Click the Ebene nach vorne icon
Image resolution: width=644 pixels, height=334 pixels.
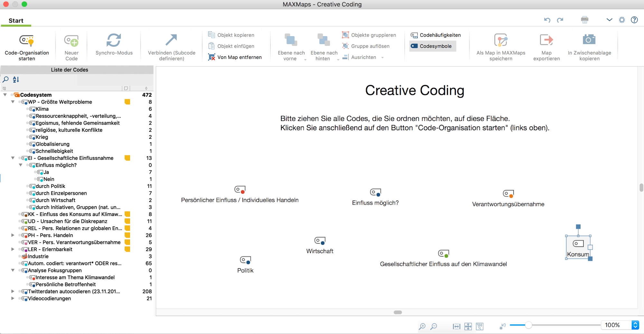click(x=291, y=40)
